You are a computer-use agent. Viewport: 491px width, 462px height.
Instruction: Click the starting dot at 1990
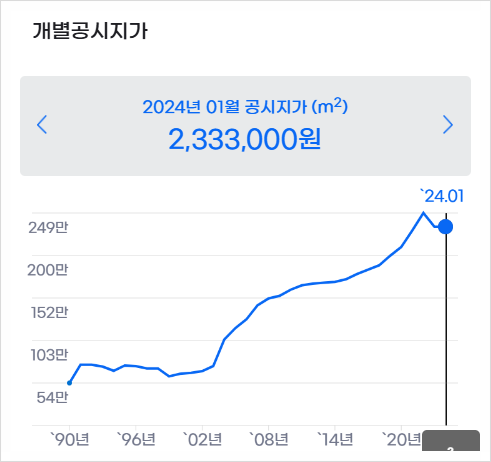click(x=69, y=383)
